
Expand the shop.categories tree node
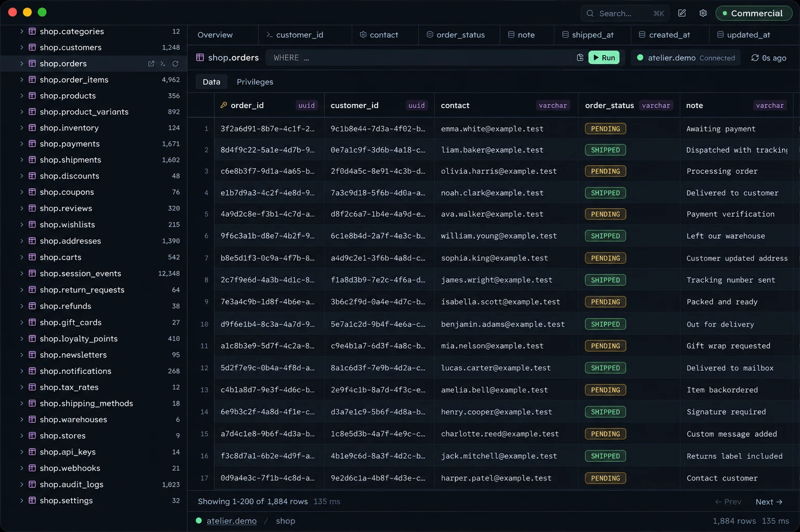pyautogui.click(x=21, y=31)
